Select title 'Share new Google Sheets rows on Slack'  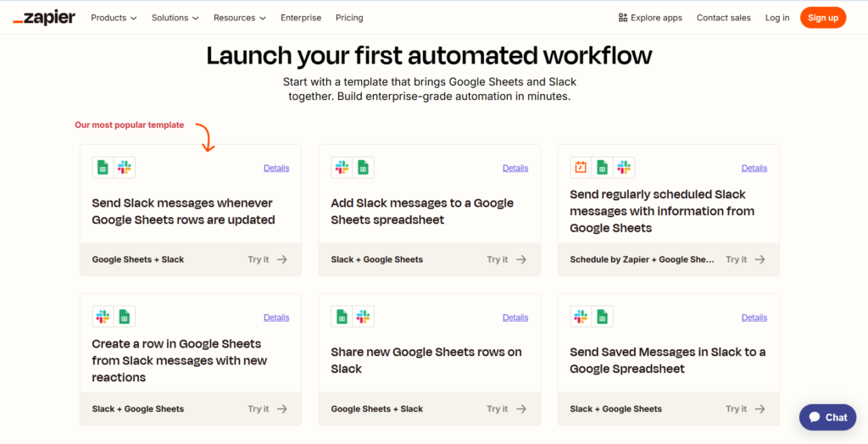tap(426, 360)
